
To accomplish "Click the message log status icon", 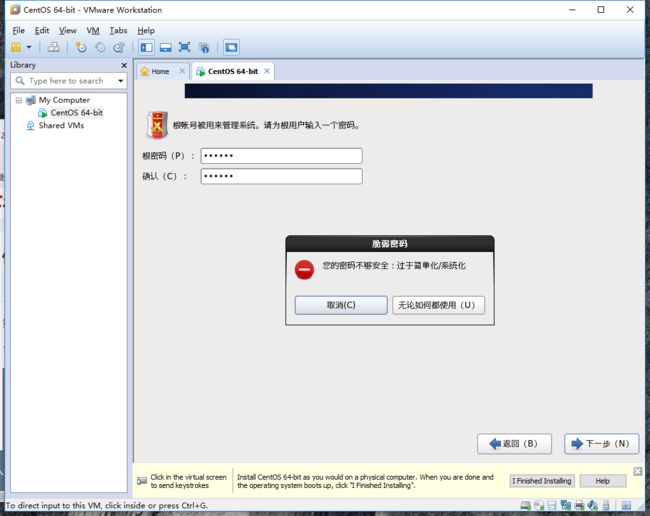I will [x=626, y=505].
